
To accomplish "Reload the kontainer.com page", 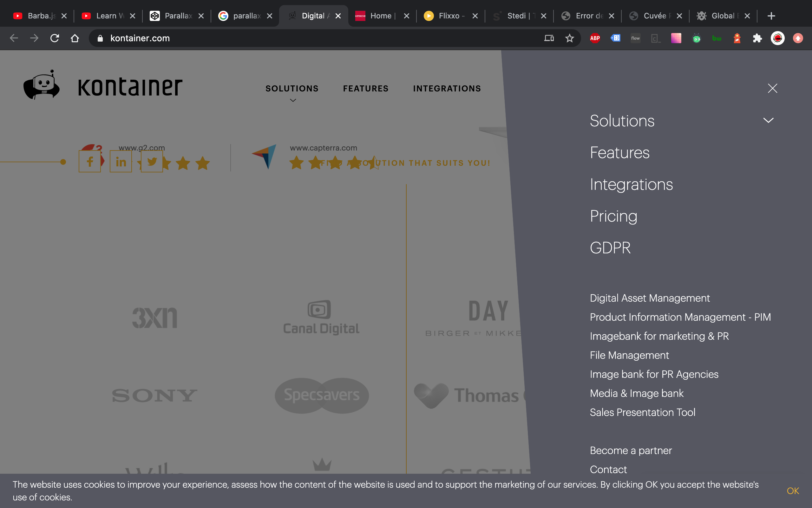I will [55, 38].
